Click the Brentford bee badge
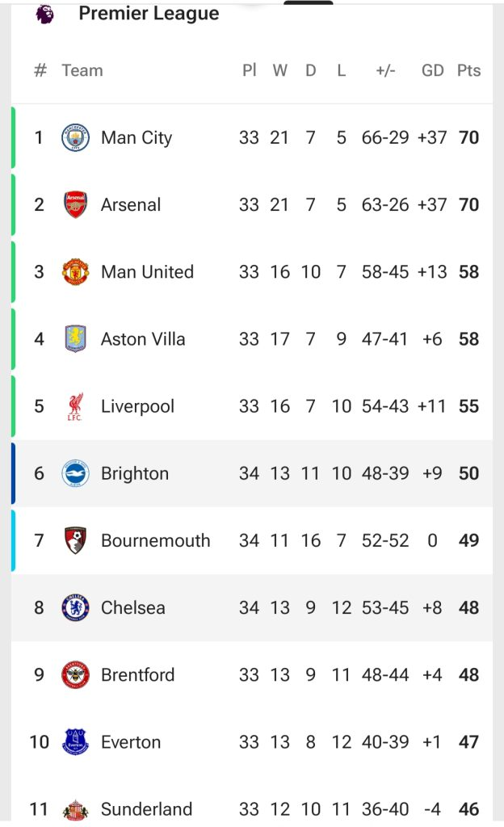The height and width of the screenshot is (827, 504). point(76,674)
